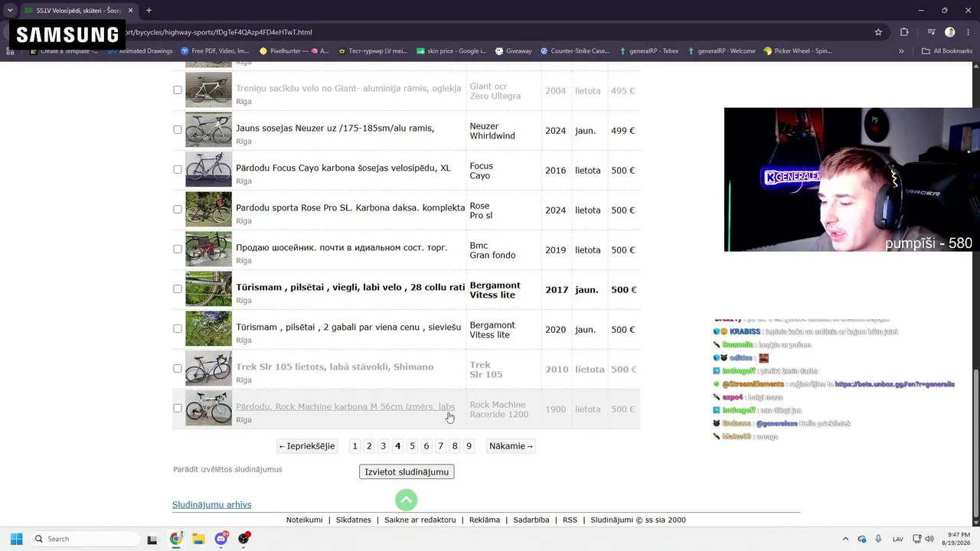Open the Pārdodu Focus Cayo karbona listing
This screenshot has width=980, height=551.
click(343, 168)
